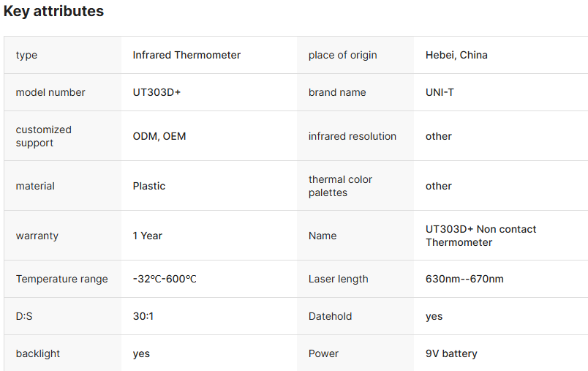This screenshot has height=371, width=588.
Task: Click the backlight label cell
Action: [38, 353]
